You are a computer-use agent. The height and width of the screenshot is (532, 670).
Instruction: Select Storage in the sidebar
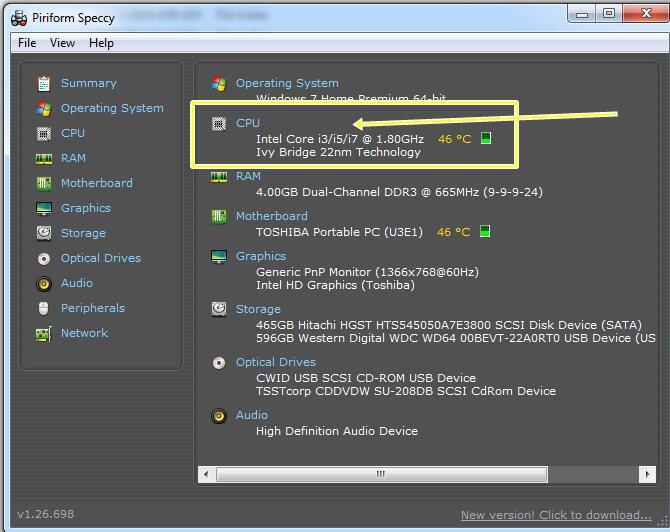(83, 233)
